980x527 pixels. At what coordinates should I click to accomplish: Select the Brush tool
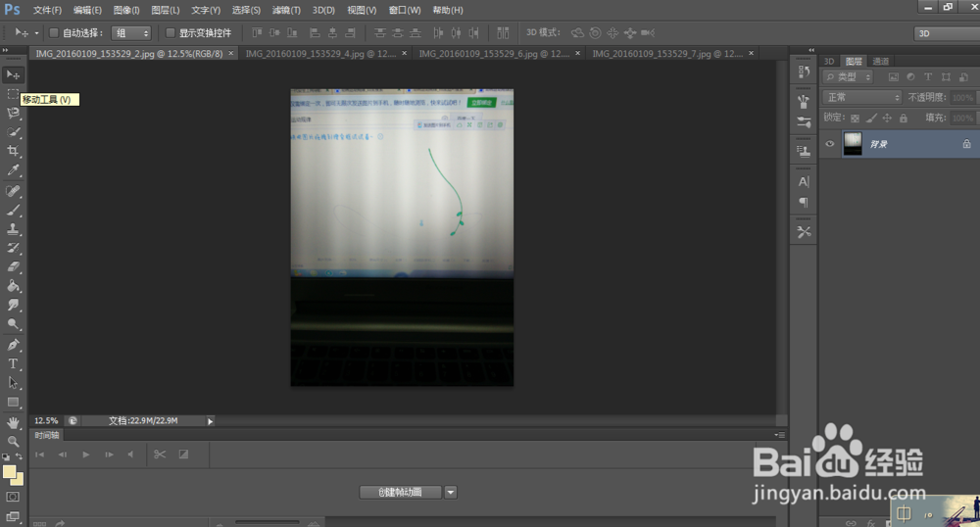[x=13, y=210]
